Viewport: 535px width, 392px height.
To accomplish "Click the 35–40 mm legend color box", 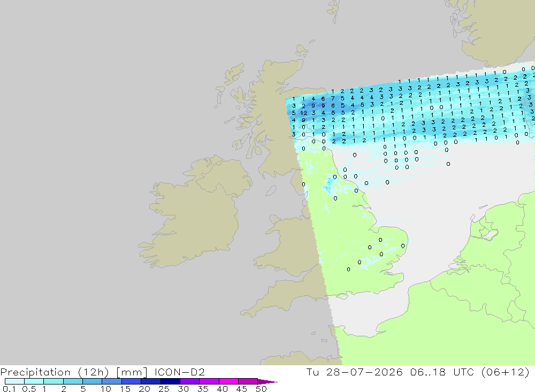I will click(209, 381).
